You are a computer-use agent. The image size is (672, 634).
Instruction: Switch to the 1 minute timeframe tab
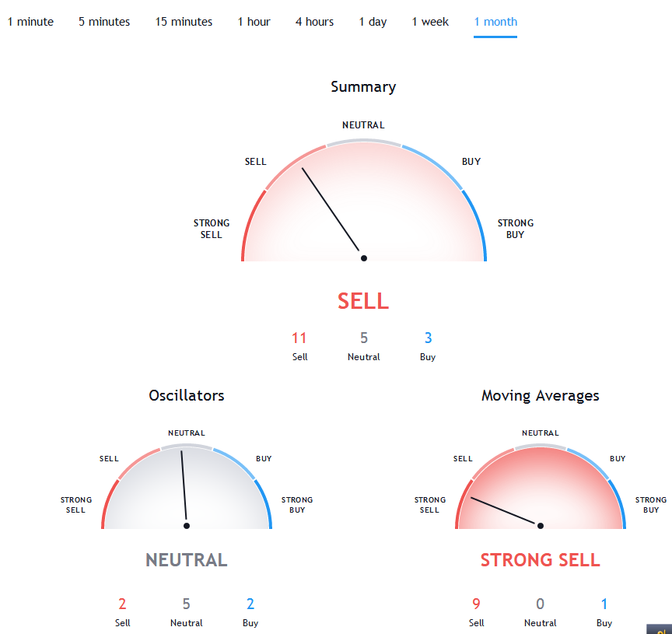[x=30, y=22]
